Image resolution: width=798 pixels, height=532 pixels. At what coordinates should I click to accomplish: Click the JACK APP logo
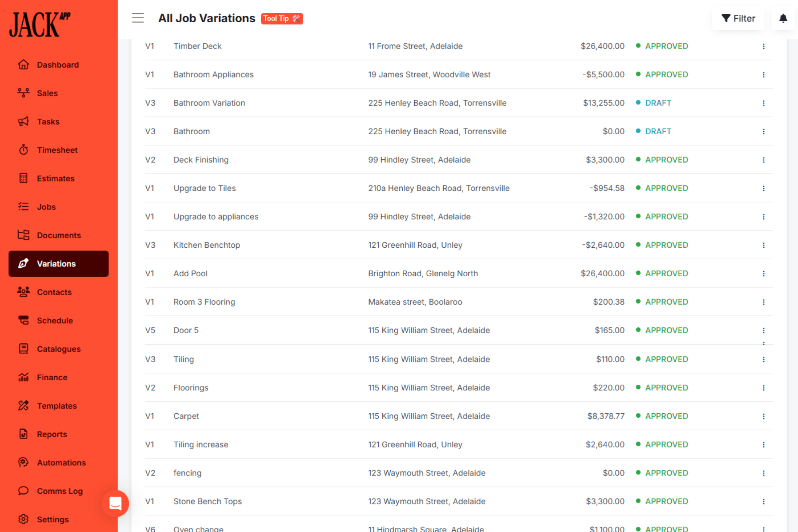40,24
